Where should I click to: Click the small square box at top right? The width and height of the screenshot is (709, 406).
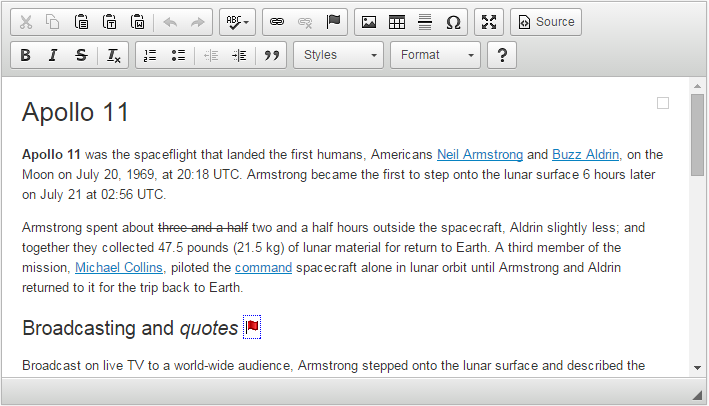pos(663,104)
